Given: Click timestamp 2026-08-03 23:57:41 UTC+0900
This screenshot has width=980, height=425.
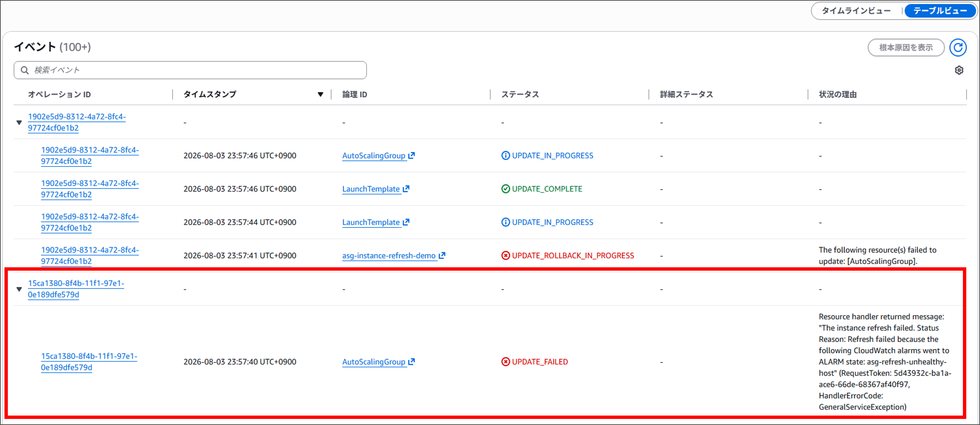Looking at the screenshot, I should click(240, 256).
